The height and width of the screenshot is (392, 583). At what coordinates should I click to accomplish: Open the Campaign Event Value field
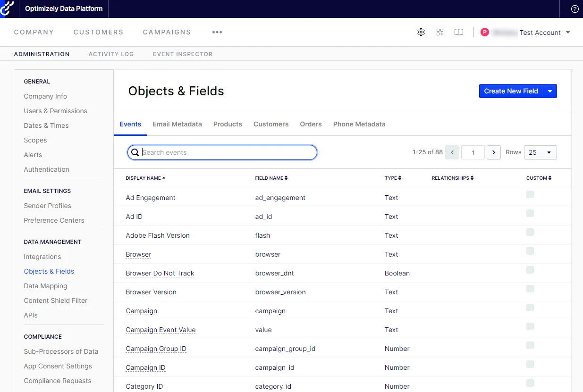click(x=161, y=330)
